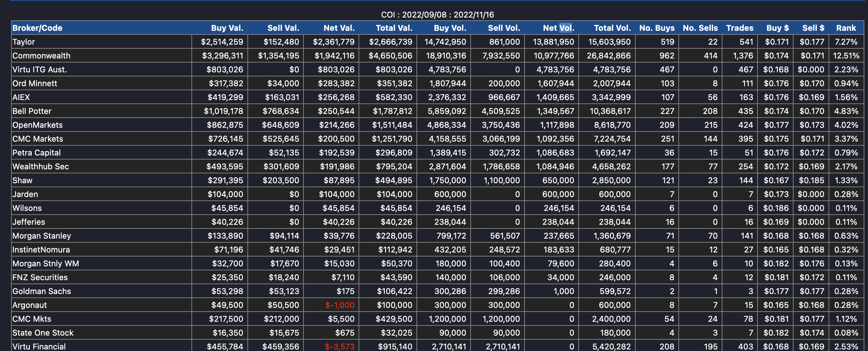Sort by the Sell Vol. column header

coord(504,28)
